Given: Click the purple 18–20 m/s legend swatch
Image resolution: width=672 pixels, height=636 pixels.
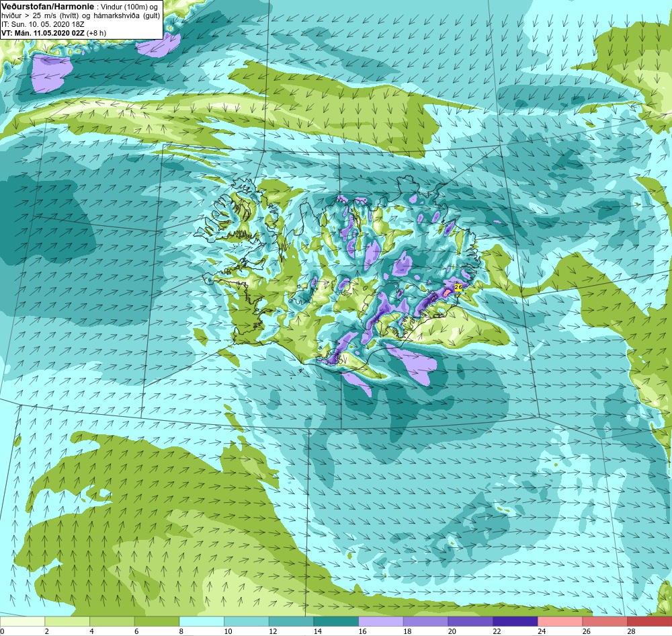Looking at the screenshot, I should (x=425, y=621).
